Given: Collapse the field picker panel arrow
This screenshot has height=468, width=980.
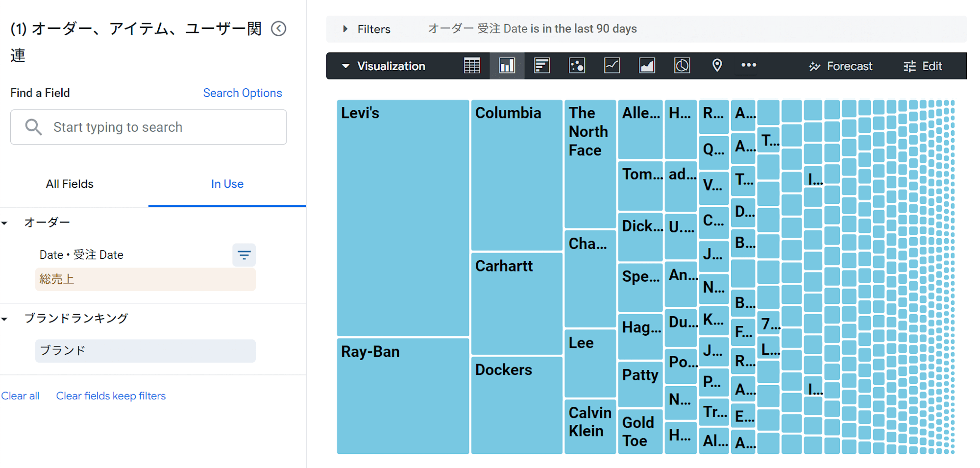Looking at the screenshot, I should (279, 28).
